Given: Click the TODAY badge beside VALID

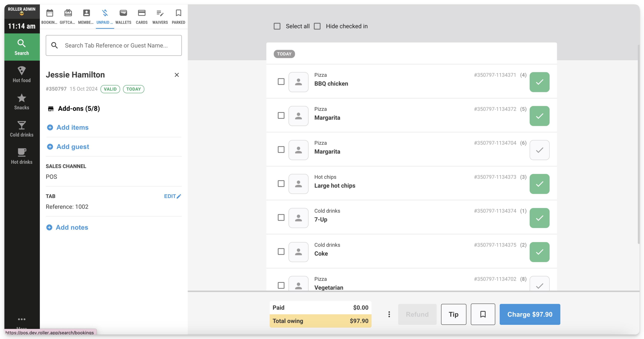Looking at the screenshot, I should pos(133,89).
